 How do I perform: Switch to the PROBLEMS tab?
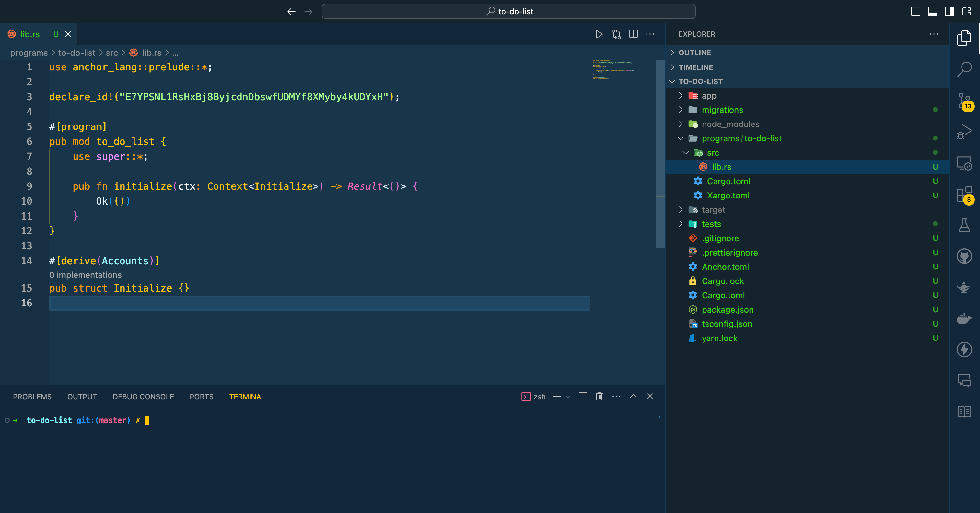click(x=32, y=397)
